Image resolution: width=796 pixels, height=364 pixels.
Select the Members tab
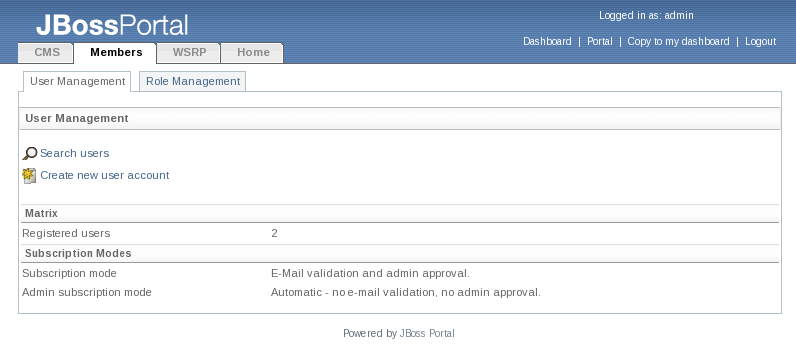pyautogui.click(x=116, y=53)
